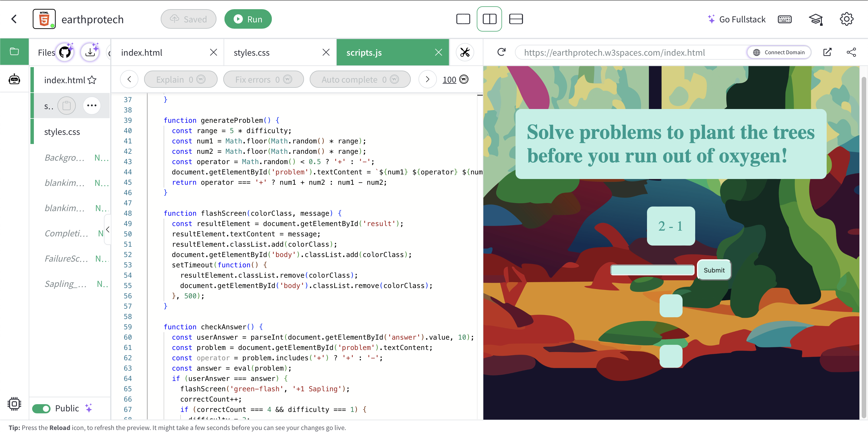Collapse the file panel with chevron handle
Image resolution: width=868 pixels, height=432 pixels.
(x=107, y=230)
